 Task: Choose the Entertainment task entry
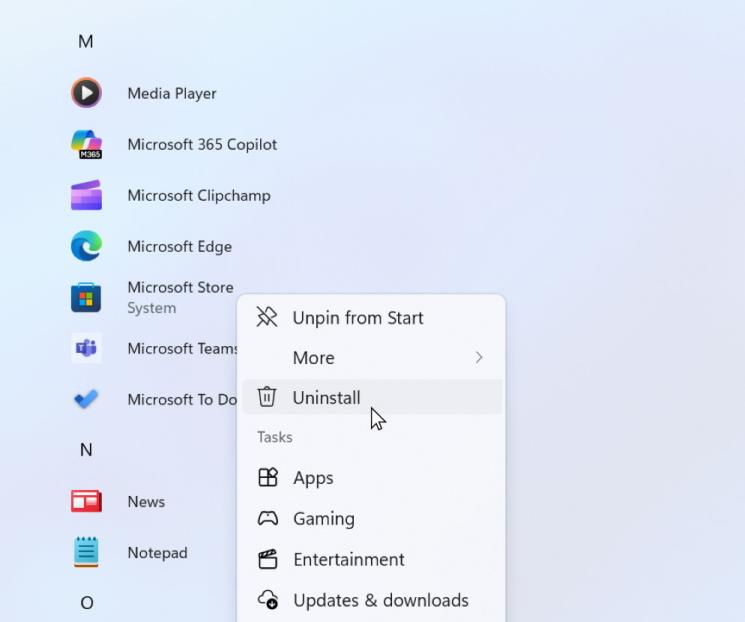point(372,559)
